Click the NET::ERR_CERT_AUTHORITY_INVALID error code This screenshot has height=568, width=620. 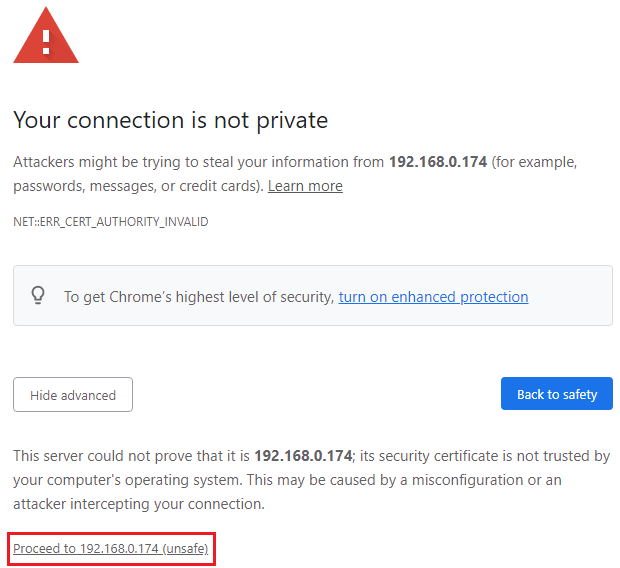point(110,221)
